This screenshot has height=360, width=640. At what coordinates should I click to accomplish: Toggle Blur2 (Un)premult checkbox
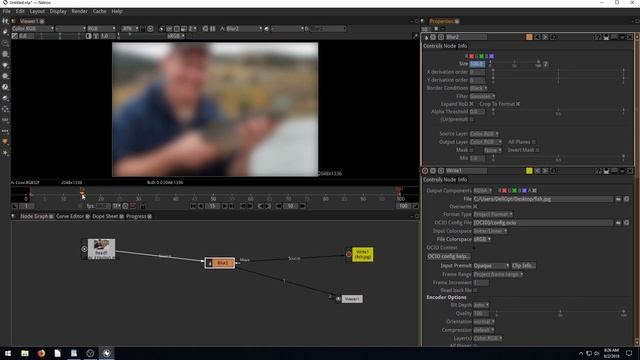[x=472, y=120]
